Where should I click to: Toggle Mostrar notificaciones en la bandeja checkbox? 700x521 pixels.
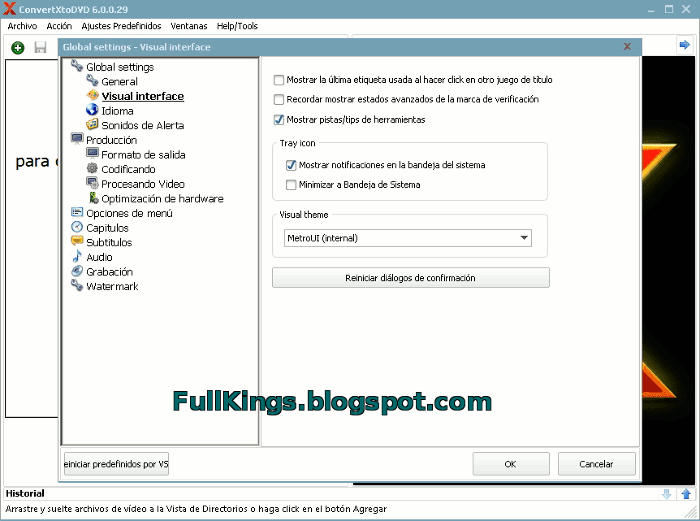pos(291,165)
